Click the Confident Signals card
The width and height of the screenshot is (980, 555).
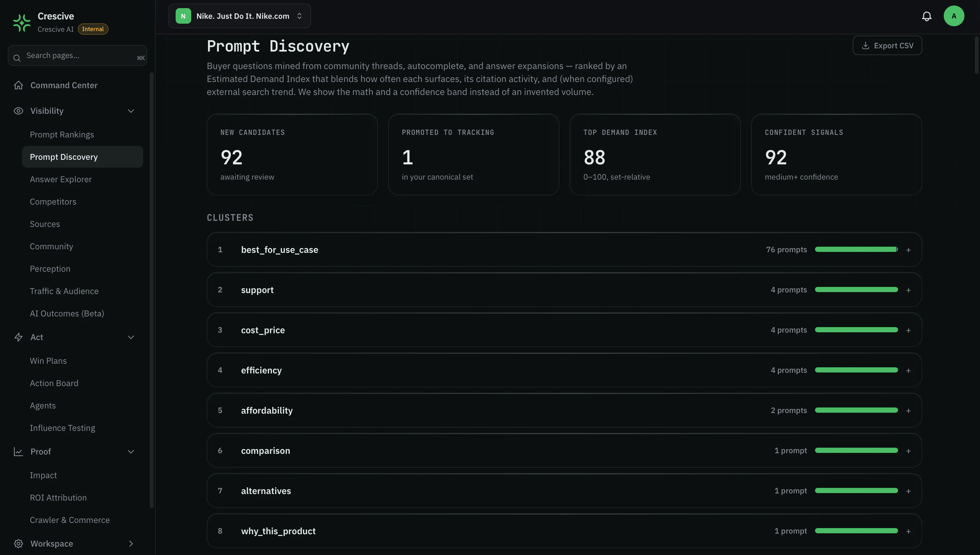836,154
